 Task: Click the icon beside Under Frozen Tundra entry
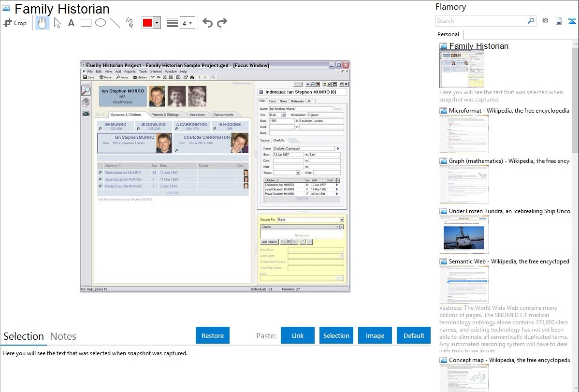pos(443,211)
